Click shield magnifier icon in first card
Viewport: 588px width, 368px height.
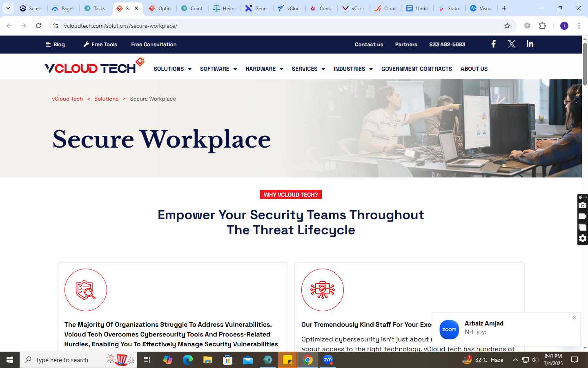click(86, 290)
